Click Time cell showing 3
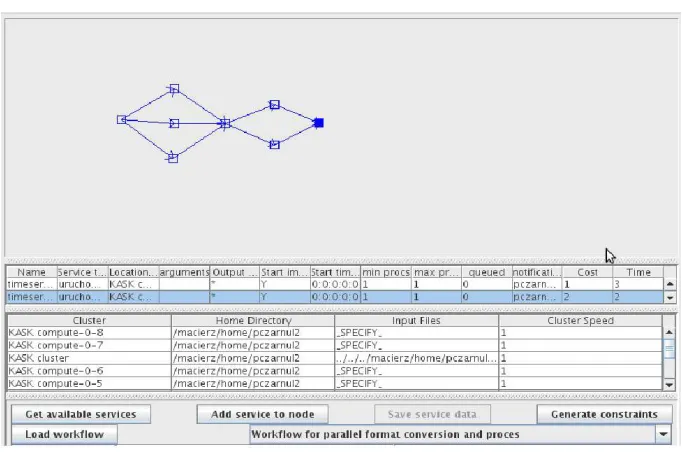 (x=638, y=285)
